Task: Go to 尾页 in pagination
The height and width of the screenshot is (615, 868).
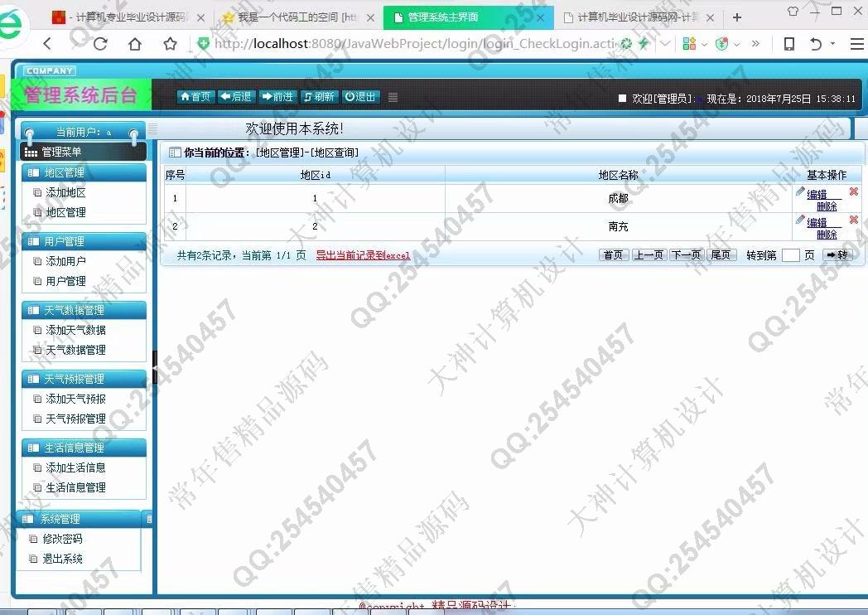Action: [721, 254]
